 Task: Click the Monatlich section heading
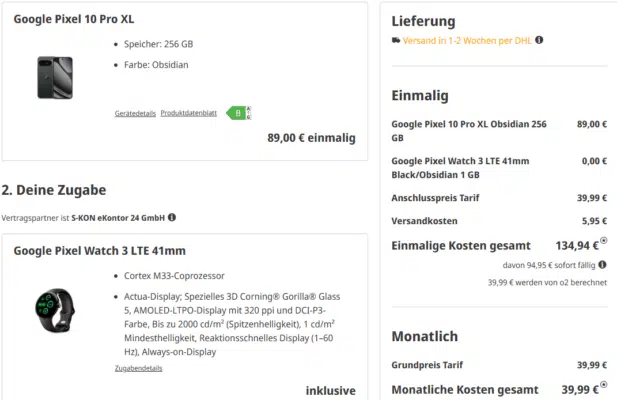click(424, 338)
